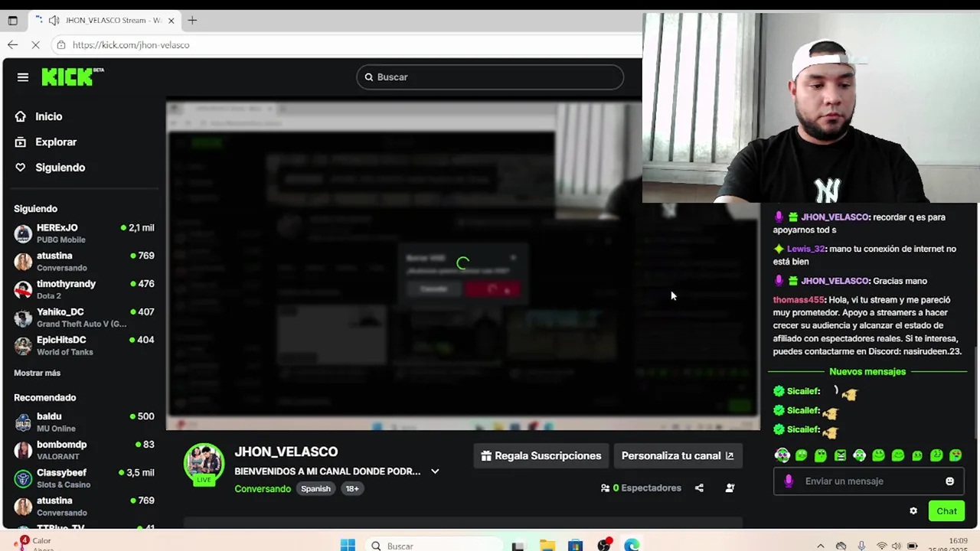The height and width of the screenshot is (551, 980).
Task: Expand stream title description chevron
Action: pos(435,471)
